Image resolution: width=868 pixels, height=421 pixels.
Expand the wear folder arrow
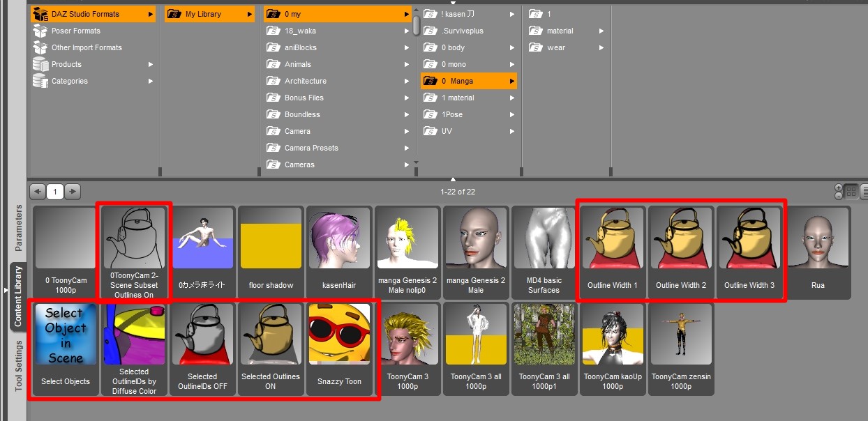(601, 47)
